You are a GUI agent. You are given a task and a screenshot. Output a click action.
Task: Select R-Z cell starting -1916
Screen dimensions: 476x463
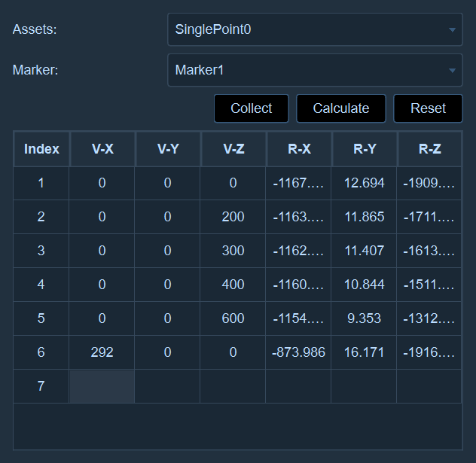[x=429, y=352]
